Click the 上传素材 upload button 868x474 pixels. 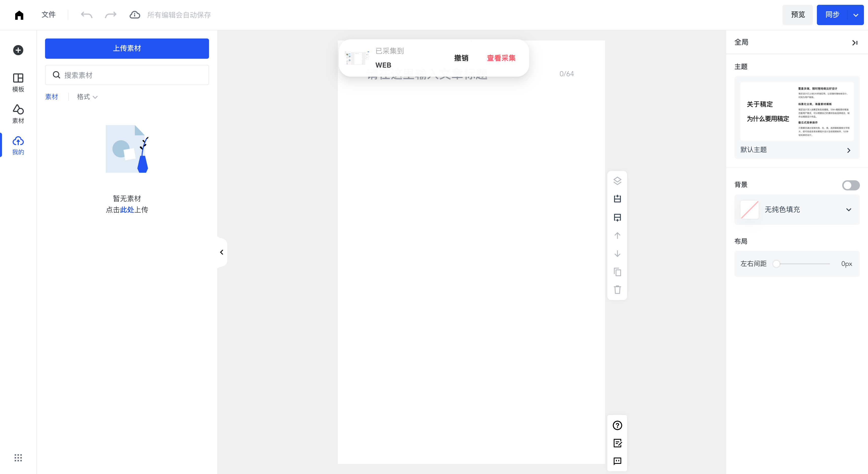pos(127,48)
